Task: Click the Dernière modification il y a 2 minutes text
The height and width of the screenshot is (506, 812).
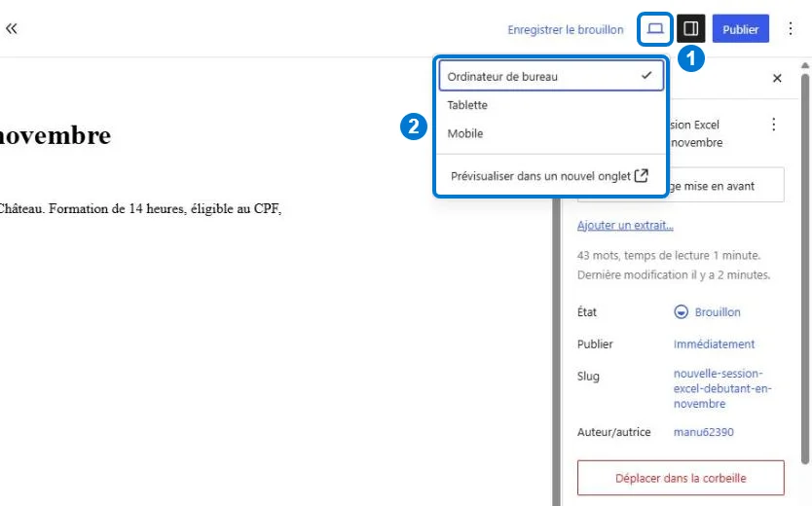Action: click(x=674, y=274)
